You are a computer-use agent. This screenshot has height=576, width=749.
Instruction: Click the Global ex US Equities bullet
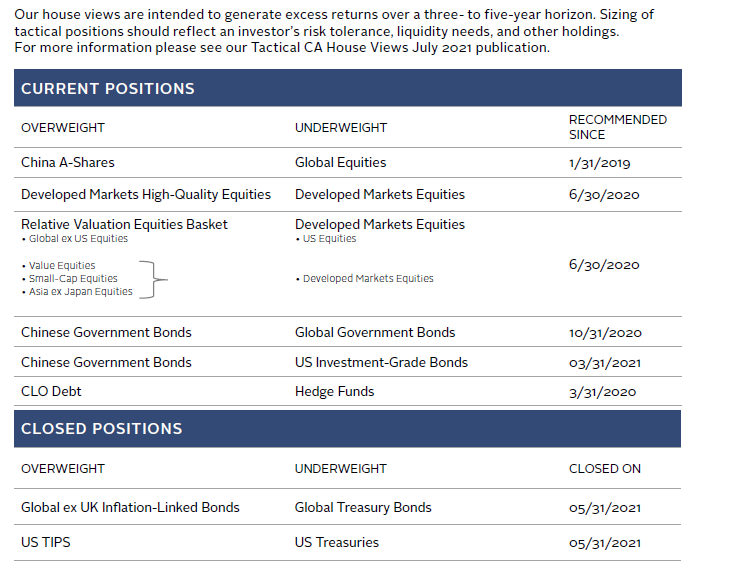78,239
